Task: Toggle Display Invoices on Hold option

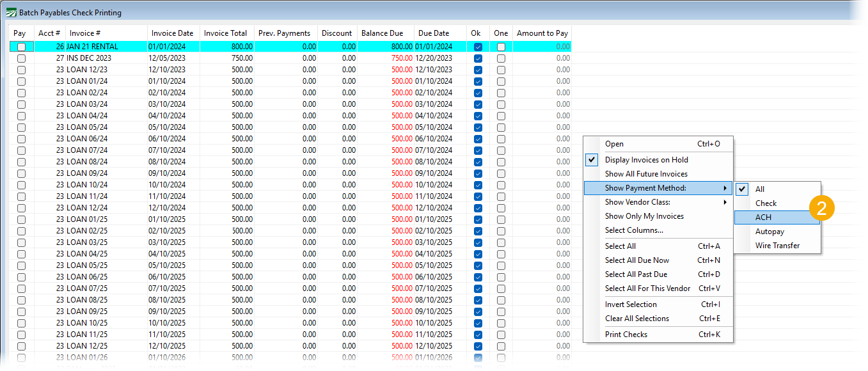Action: click(646, 160)
